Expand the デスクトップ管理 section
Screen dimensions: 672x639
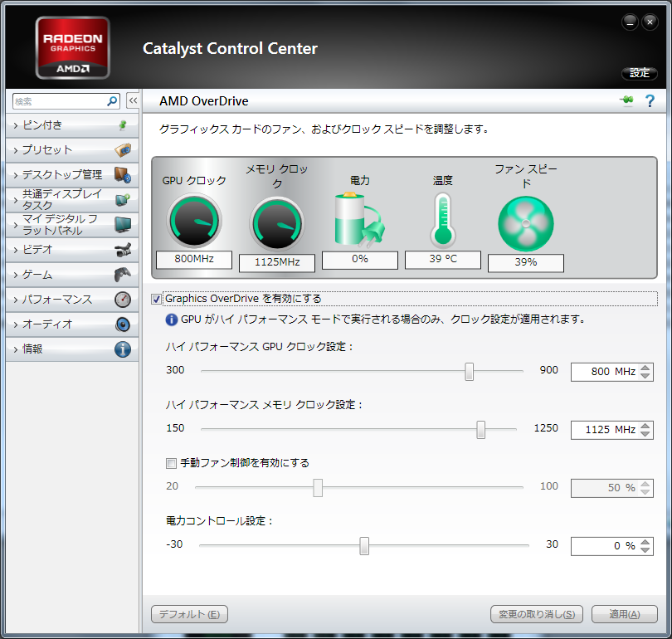[71, 175]
